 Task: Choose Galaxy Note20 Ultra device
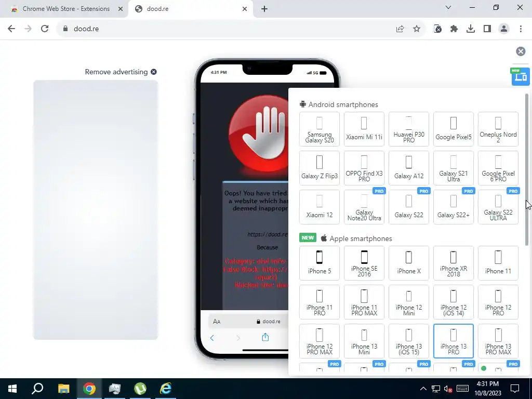tap(364, 207)
